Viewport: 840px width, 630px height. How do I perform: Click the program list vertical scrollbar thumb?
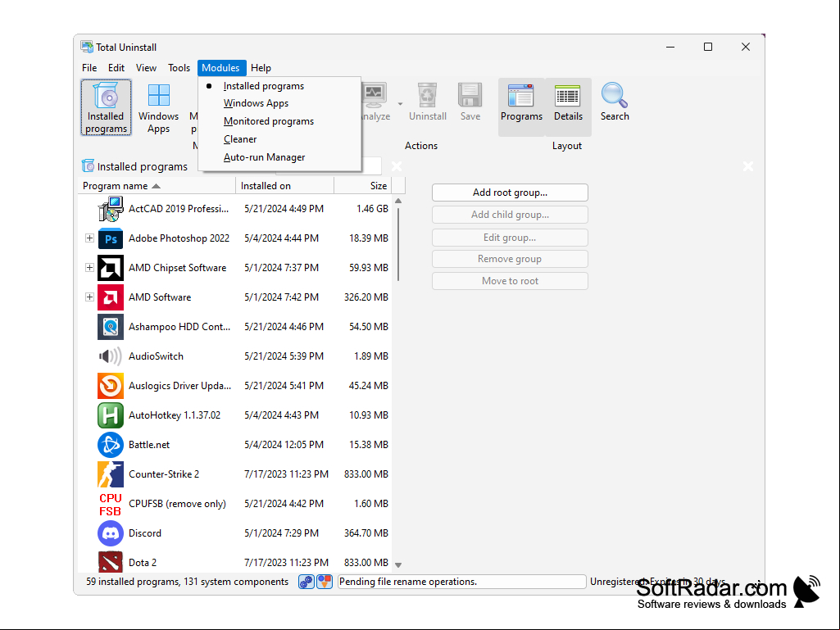(398, 244)
